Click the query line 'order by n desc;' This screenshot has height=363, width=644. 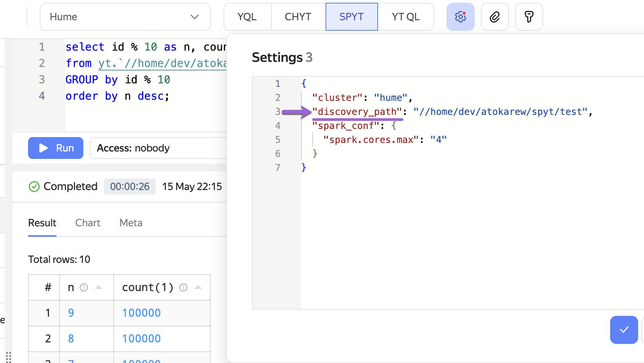click(118, 96)
